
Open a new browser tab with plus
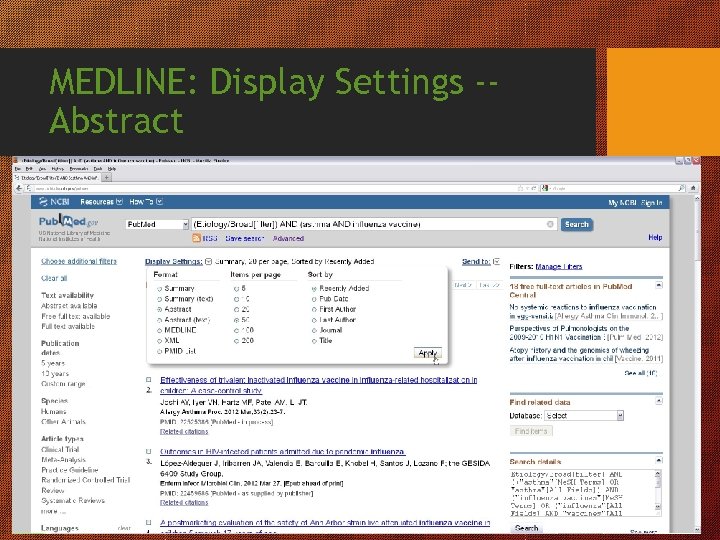click(x=106, y=177)
